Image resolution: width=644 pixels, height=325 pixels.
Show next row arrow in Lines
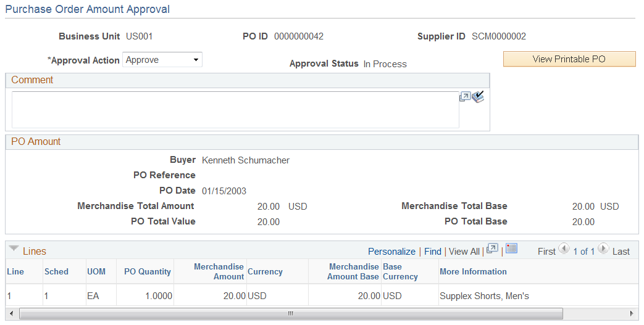603,249
